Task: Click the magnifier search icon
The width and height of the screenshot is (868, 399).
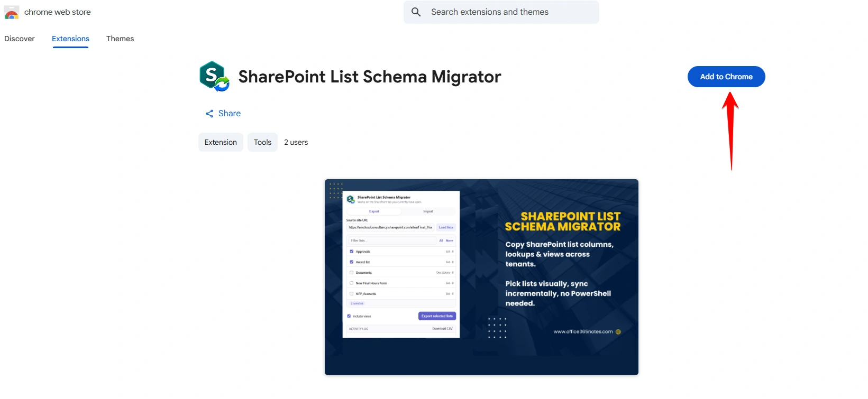Action: click(416, 12)
